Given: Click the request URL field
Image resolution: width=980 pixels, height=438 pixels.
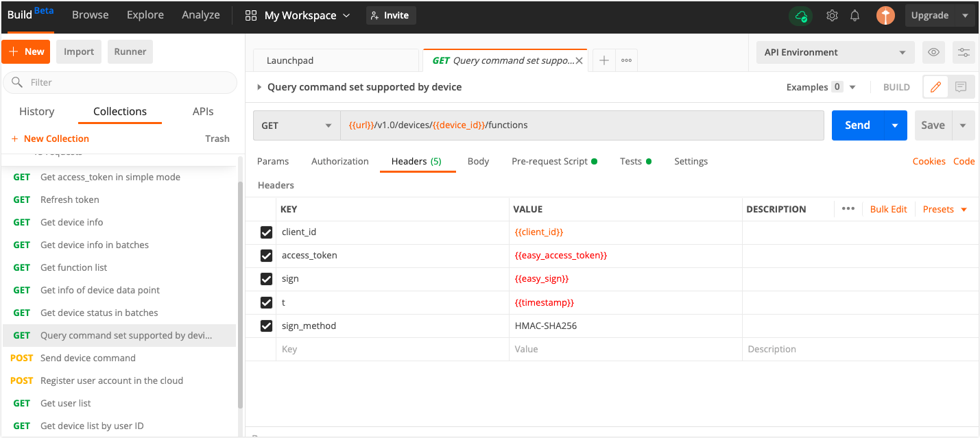Looking at the screenshot, I should pos(582,125).
